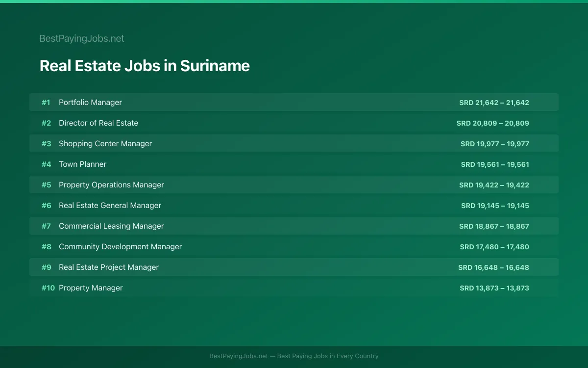Click the BestPayingJobs.net header text
The height and width of the screenshot is (368, 588).
coord(82,39)
